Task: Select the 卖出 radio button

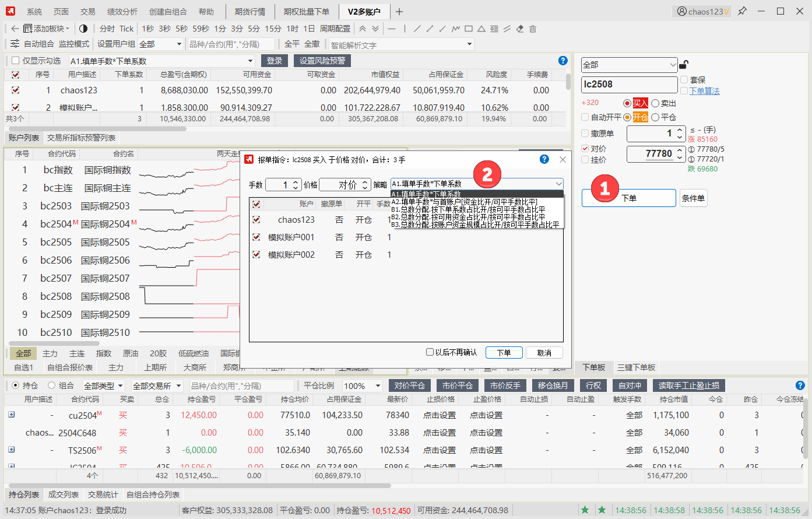Action: click(656, 103)
